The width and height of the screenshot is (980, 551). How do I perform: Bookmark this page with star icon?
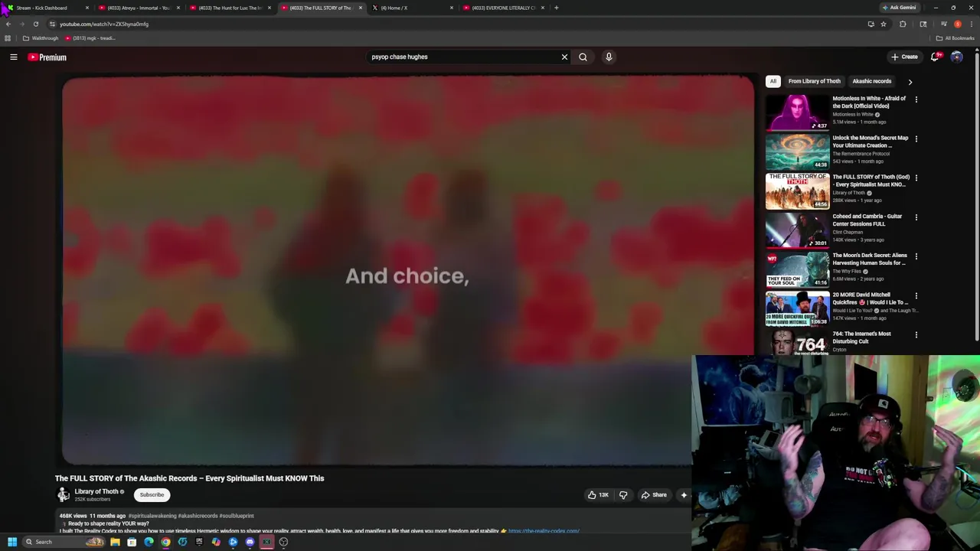click(883, 24)
